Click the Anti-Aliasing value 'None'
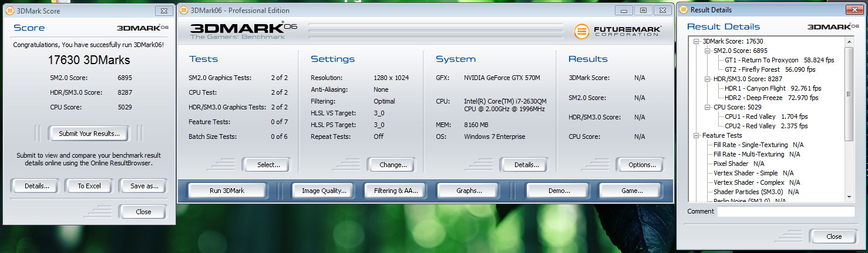This screenshot has height=253, width=868. click(x=381, y=89)
